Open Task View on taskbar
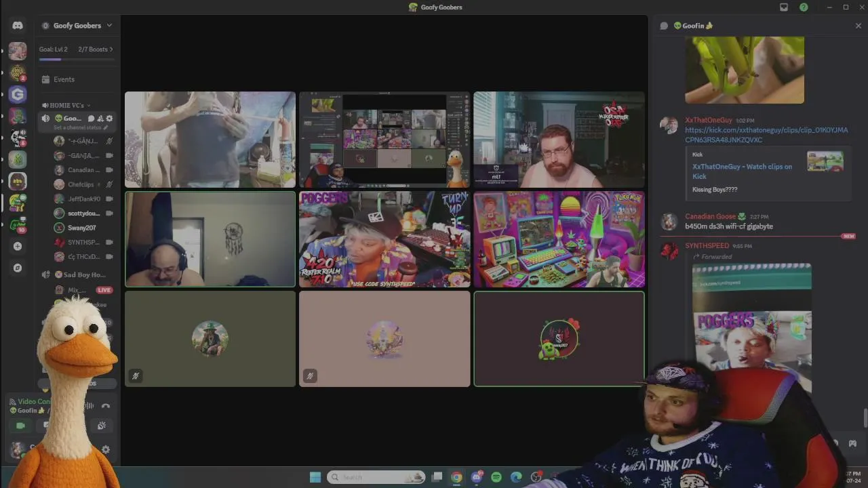 437,477
